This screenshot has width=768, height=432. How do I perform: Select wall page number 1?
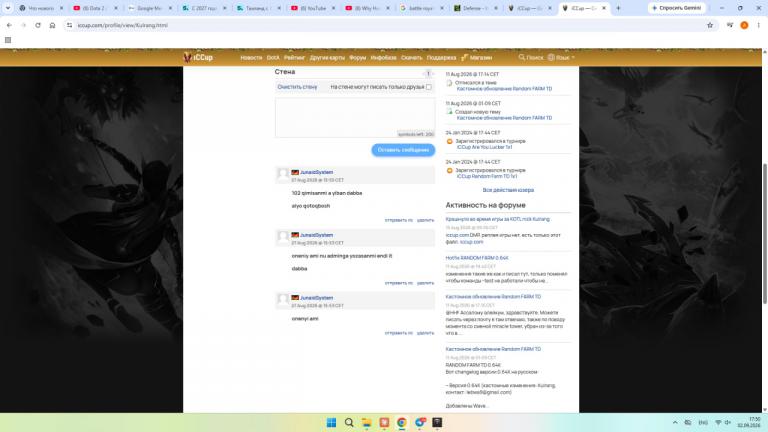[x=428, y=73]
